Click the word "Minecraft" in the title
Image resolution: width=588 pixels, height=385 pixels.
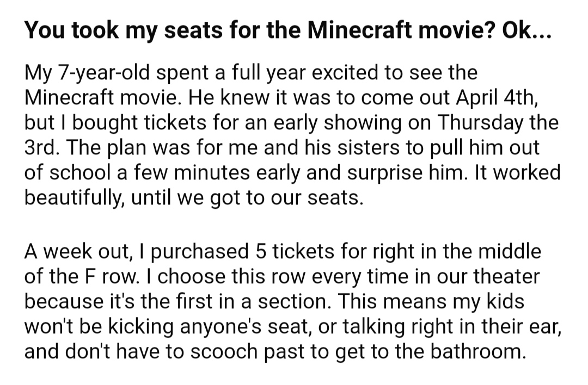tap(360, 30)
